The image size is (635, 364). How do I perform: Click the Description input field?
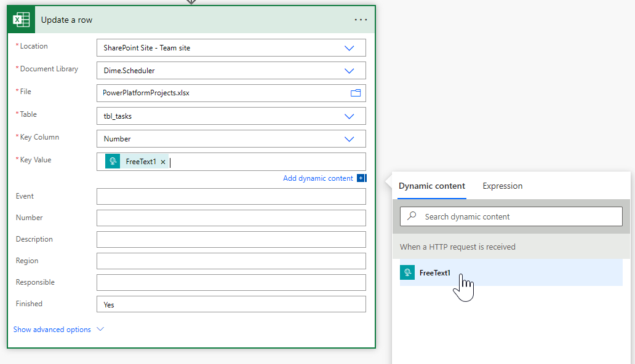click(x=231, y=239)
